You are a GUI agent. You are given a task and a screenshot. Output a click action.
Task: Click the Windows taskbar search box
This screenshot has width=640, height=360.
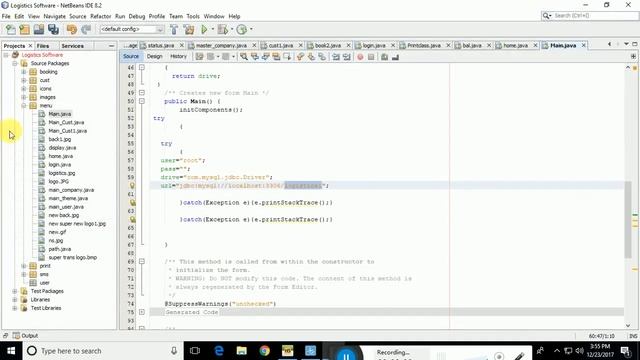pyautogui.click(x=102, y=351)
